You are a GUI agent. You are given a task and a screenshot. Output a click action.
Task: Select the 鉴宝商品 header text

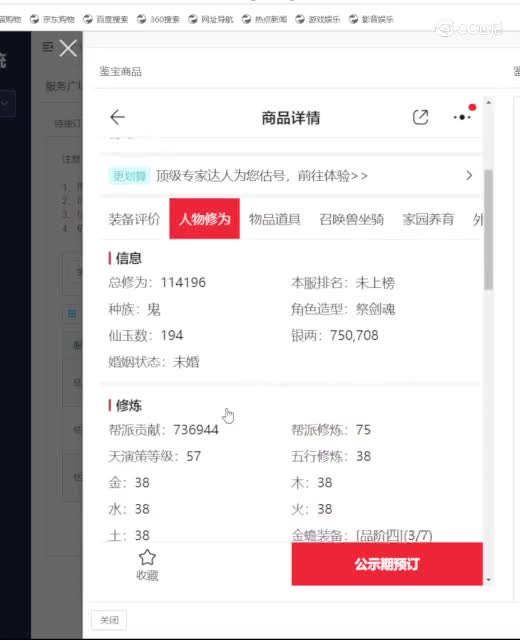tap(120, 72)
